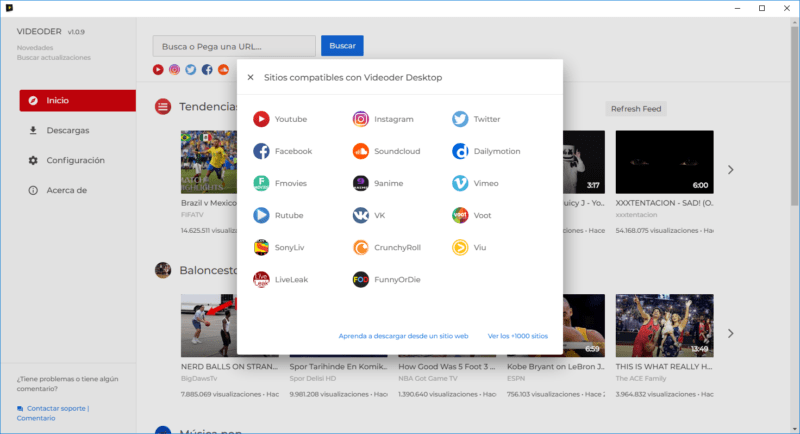Click 'Aprenda a descargar desde un sitio web'
This screenshot has height=434, width=800.
405,336
